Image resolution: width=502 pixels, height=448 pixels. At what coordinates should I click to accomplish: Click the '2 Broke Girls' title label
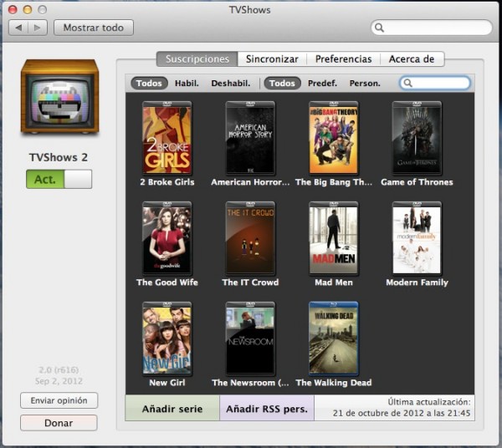coord(167,182)
